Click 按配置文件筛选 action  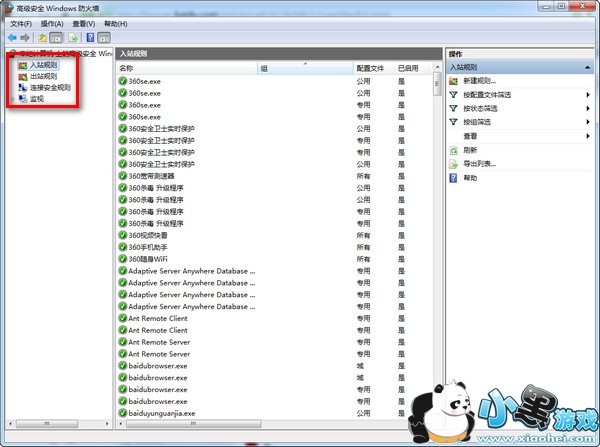coord(487,95)
